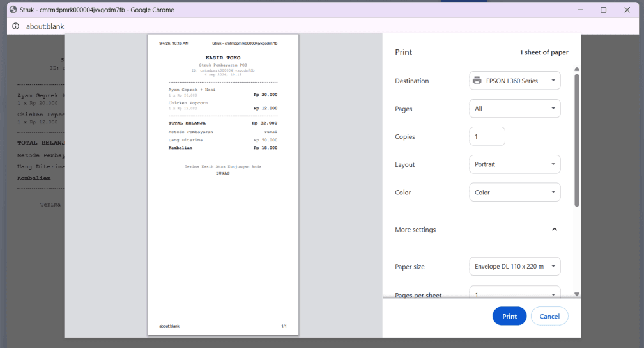Click the Cancel button
The image size is (644, 348).
tap(549, 316)
